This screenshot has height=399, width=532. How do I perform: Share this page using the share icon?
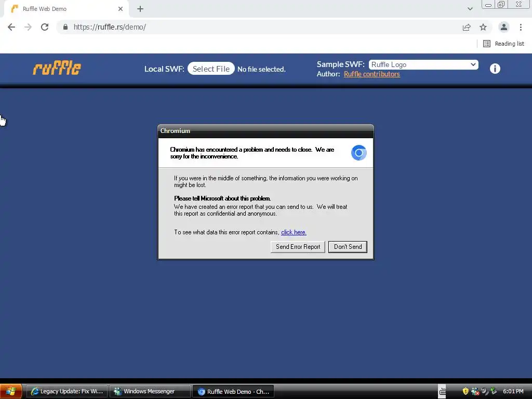467,27
